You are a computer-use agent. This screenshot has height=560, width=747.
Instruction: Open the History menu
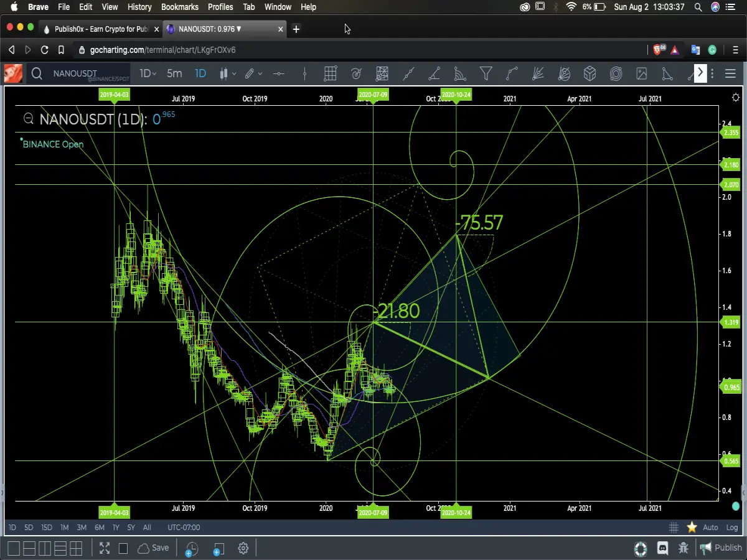coord(139,7)
